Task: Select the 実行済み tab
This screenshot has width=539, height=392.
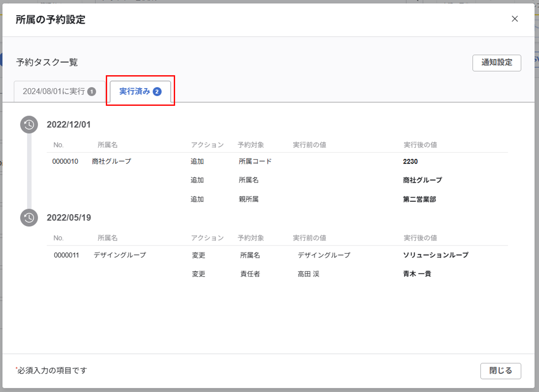Action: 135,92
